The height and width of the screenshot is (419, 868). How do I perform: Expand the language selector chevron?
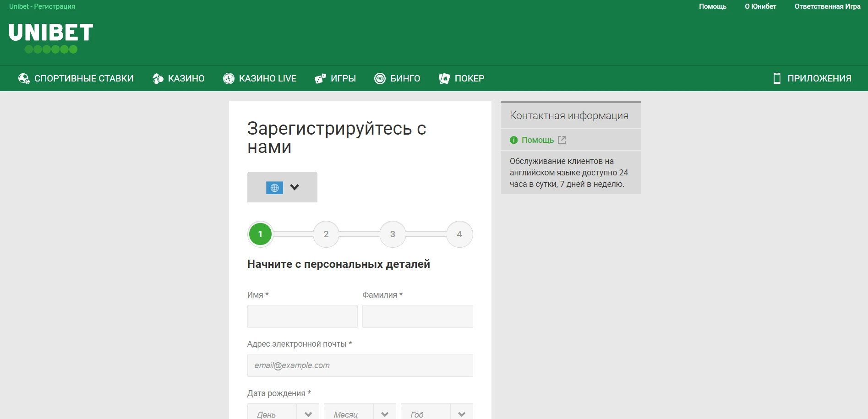click(x=295, y=187)
